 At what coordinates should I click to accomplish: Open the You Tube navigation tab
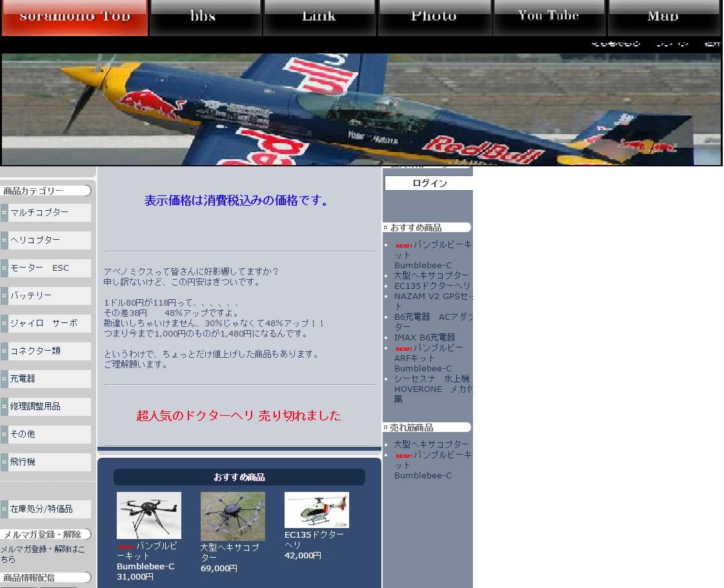(x=549, y=17)
